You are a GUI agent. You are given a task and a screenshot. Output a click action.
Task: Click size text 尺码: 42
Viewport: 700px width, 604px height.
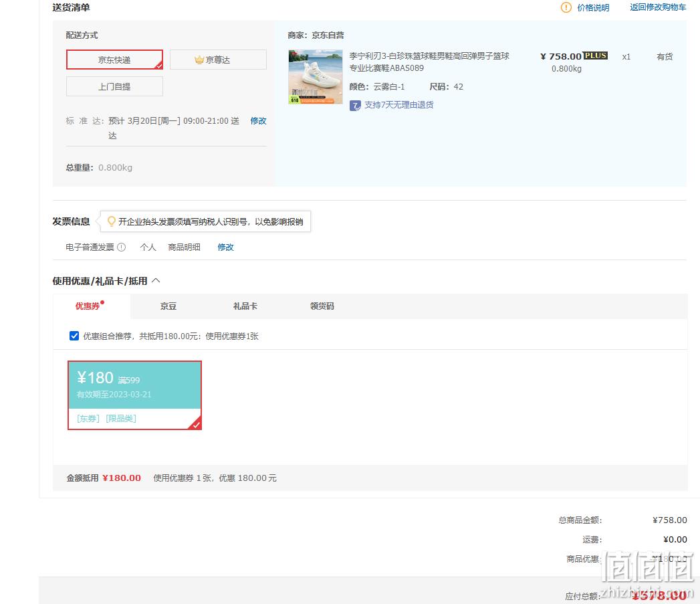pyautogui.click(x=446, y=87)
